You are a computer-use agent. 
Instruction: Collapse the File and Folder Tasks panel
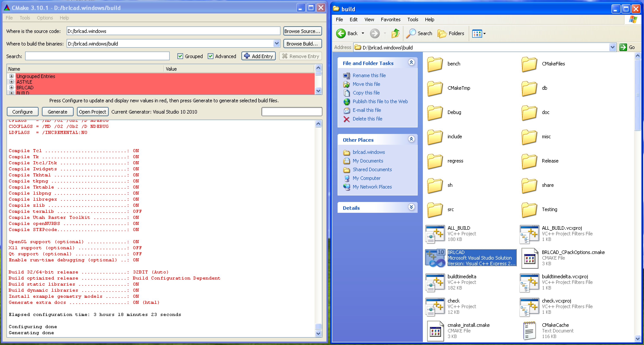coord(411,62)
